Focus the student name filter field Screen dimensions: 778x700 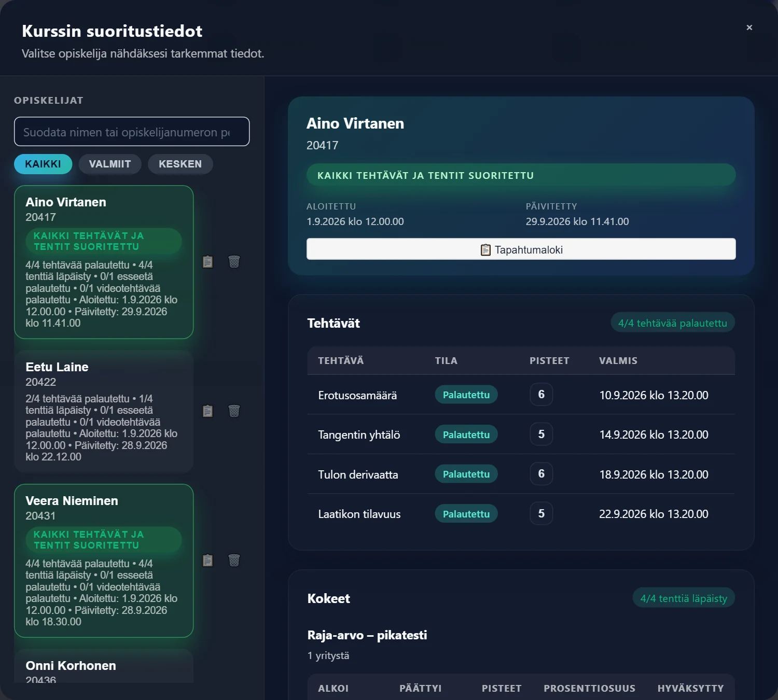(132, 132)
